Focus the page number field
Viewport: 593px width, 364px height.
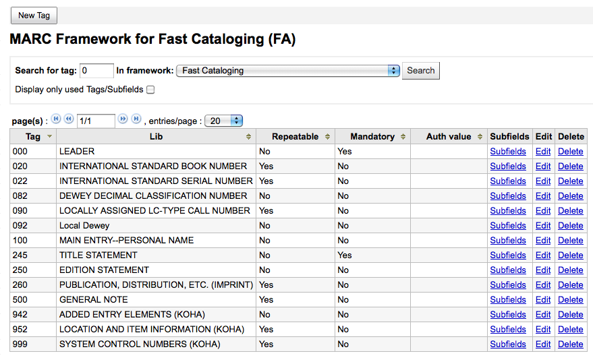point(95,121)
